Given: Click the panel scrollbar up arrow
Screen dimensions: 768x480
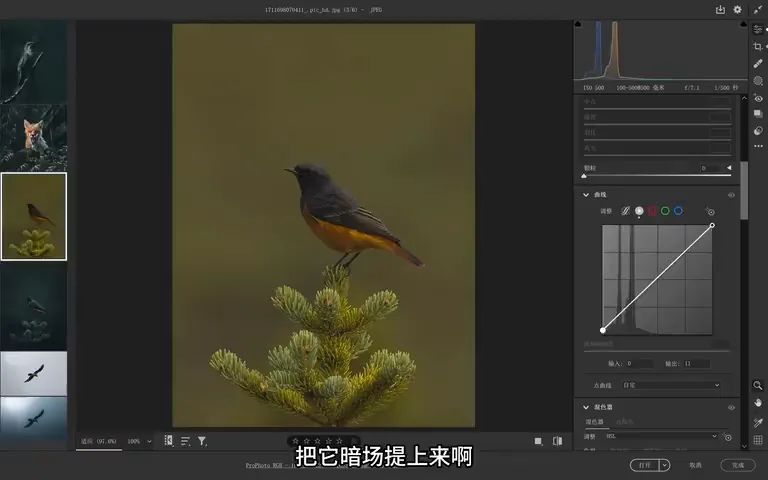Looking at the screenshot, I should click(x=744, y=98).
